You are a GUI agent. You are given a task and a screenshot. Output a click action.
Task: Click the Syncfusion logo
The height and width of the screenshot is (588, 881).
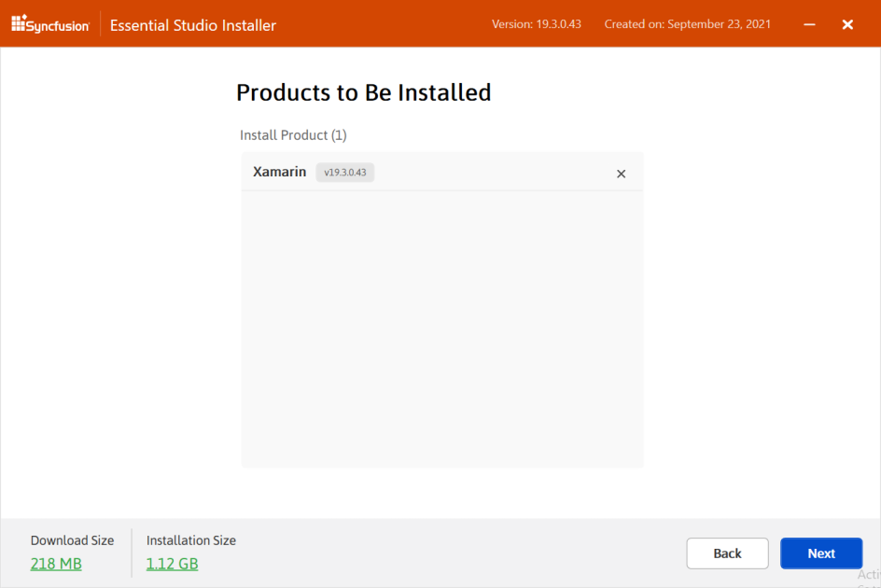pyautogui.click(x=50, y=25)
